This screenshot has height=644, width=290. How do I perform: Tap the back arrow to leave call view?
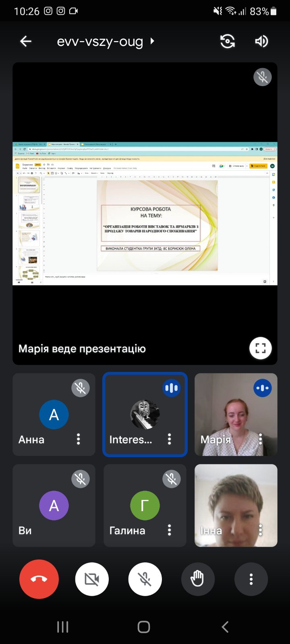coord(26,41)
